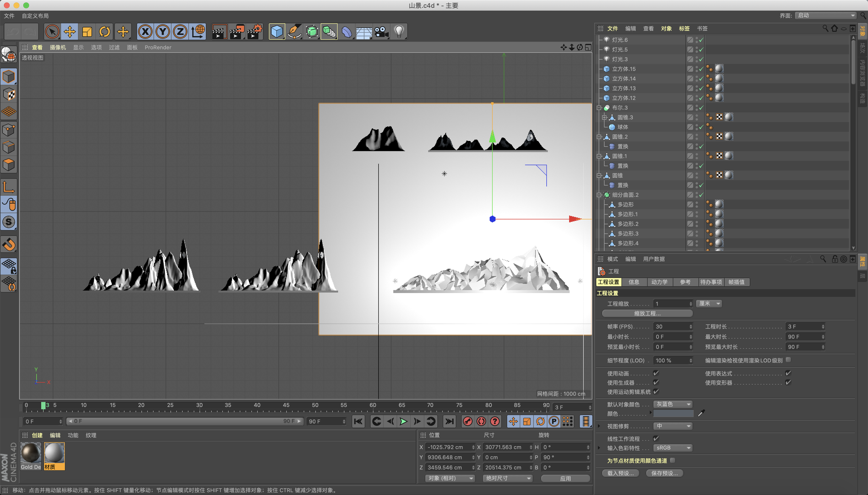Toggle enable checkmark for 灯光.6
Viewport: 868px width, 495px height.
tap(701, 40)
